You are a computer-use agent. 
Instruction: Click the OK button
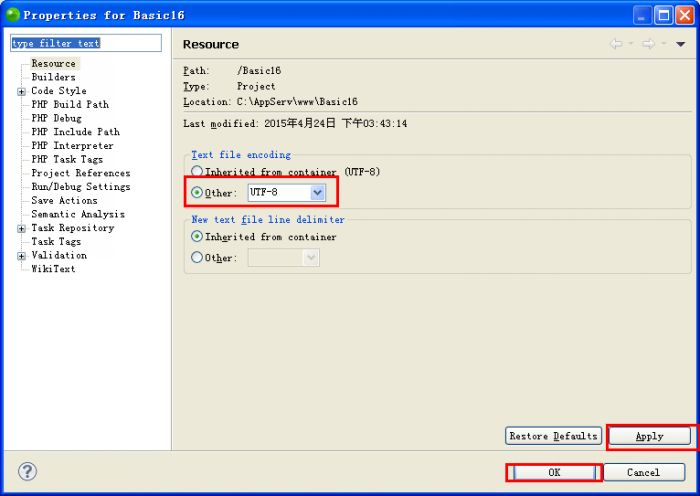tap(554, 472)
